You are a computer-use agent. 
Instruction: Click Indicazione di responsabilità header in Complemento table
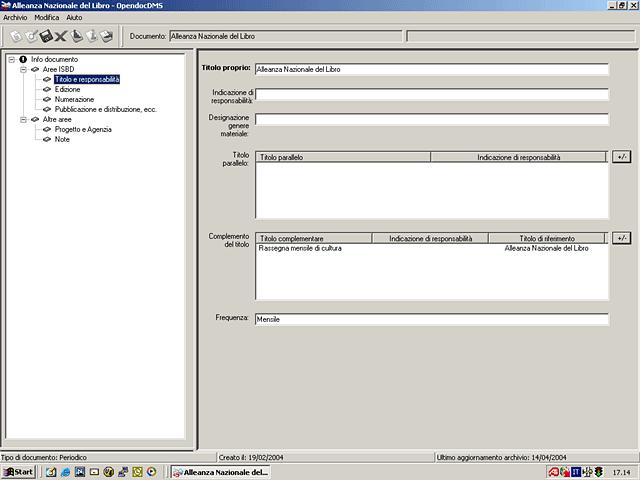pos(430,238)
